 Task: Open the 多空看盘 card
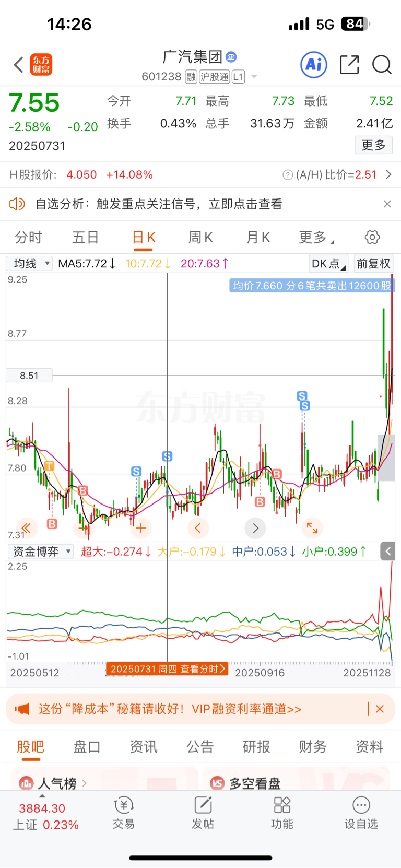point(297,779)
